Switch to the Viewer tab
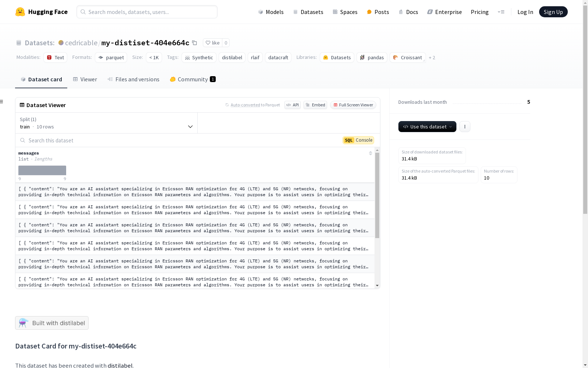Screen dimensions: 588x368 point(85,79)
